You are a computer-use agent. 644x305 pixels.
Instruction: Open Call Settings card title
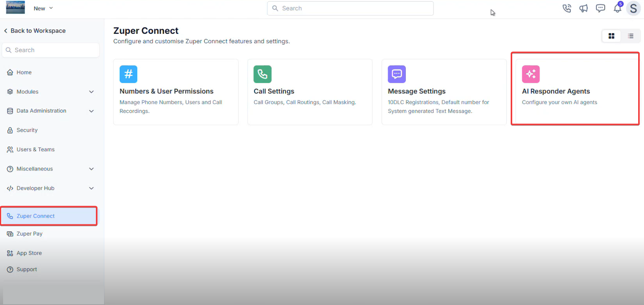tap(274, 91)
